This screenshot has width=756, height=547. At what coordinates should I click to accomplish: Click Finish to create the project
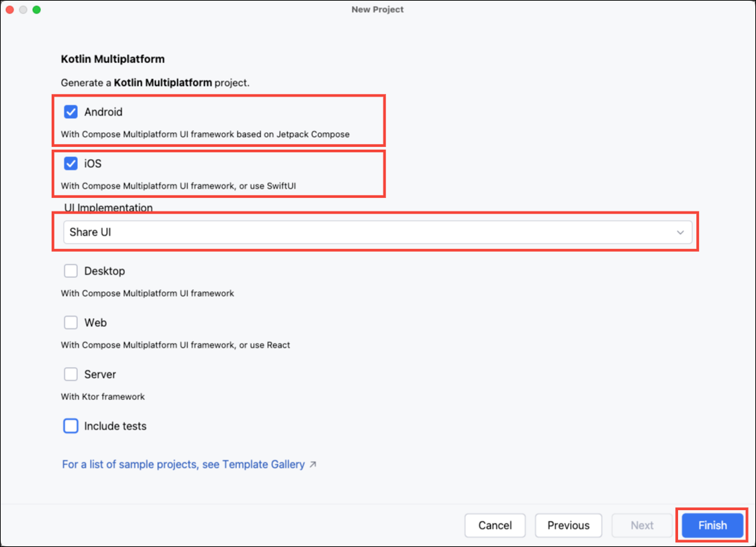coord(712,526)
